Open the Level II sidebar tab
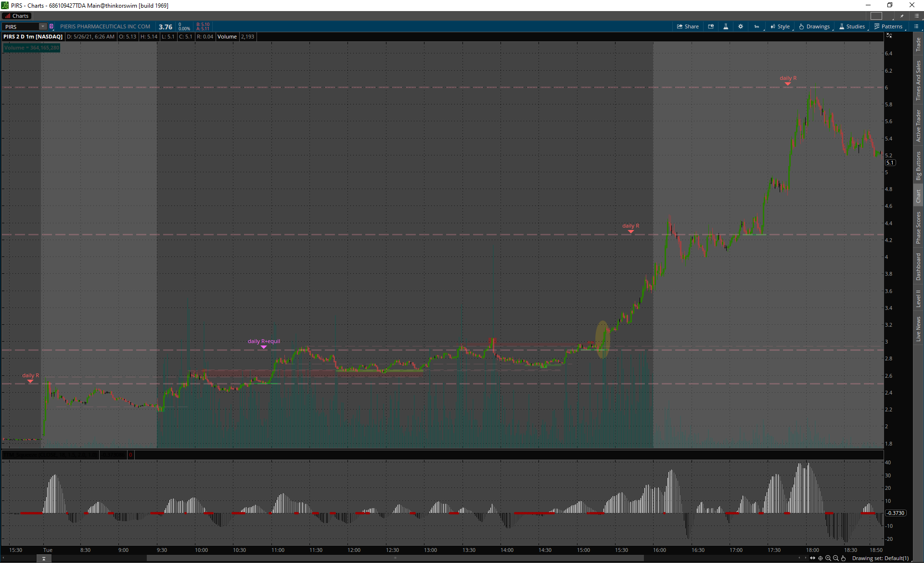 (918, 298)
